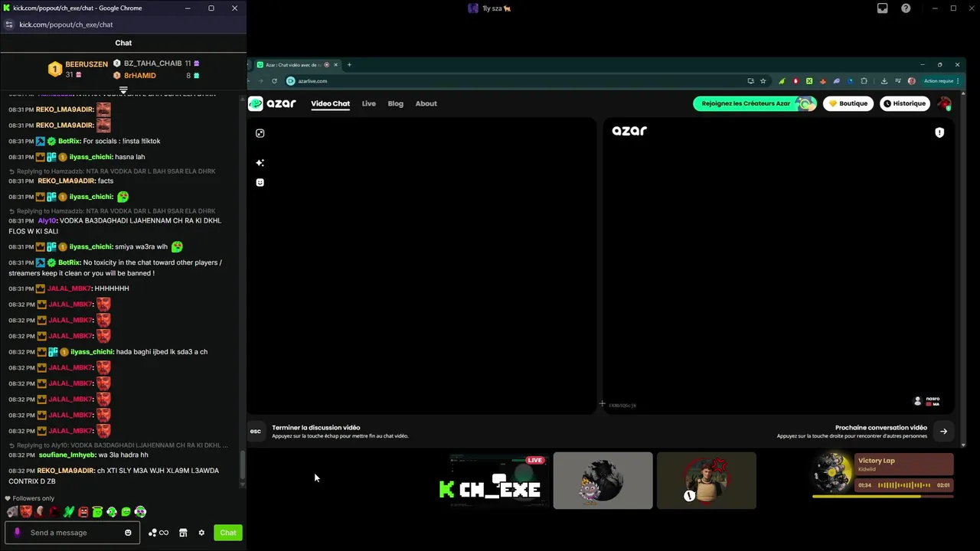Bookmark the Azar page with the star icon
980x551 pixels.
coord(763,81)
